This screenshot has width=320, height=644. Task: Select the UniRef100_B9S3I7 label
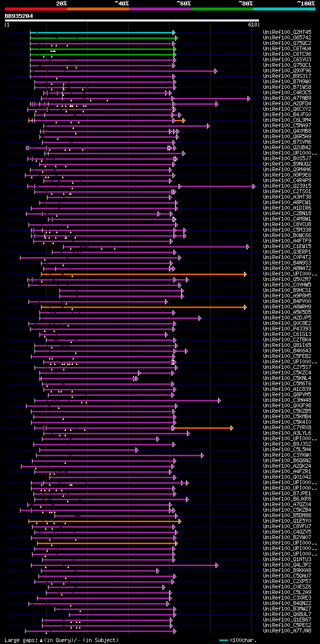coord(287,76)
